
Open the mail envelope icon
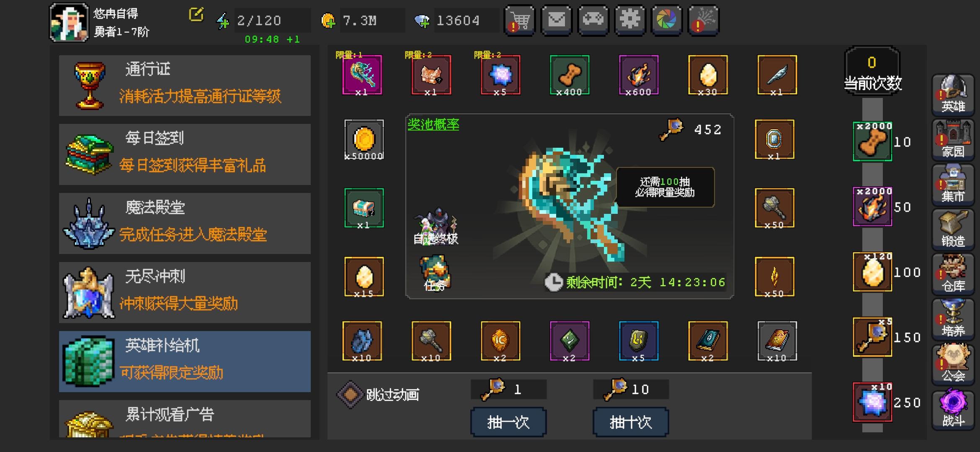pyautogui.click(x=557, y=20)
